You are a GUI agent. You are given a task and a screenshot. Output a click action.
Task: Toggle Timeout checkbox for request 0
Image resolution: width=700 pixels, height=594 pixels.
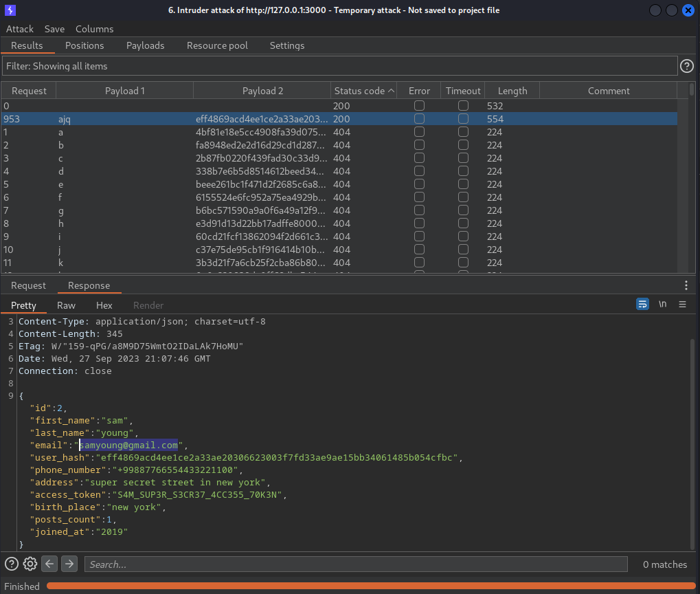[x=463, y=106]
